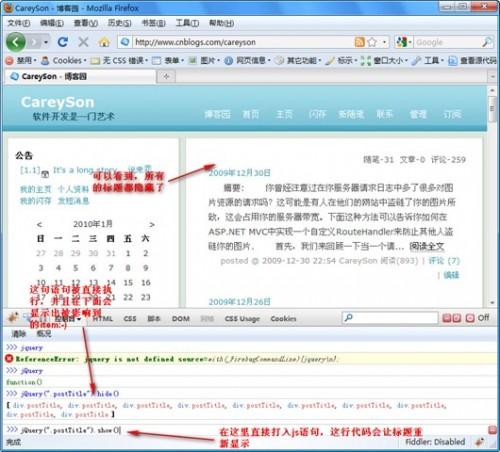Click the 我的主页 sidebar link
Viewport: 500px width, 452px height.
point(36,189)
